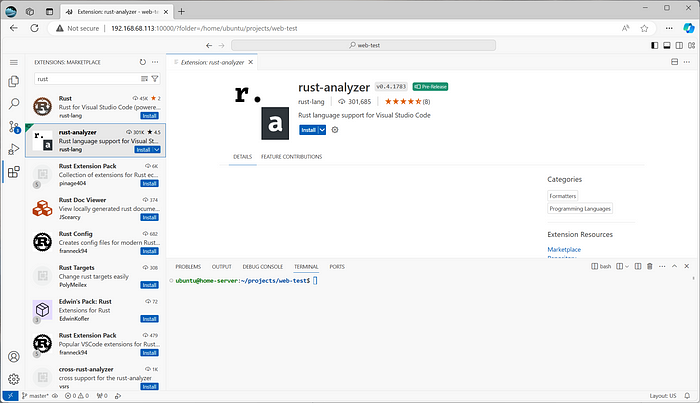Toggle the bottom panel layout

[x=667, y=45]
